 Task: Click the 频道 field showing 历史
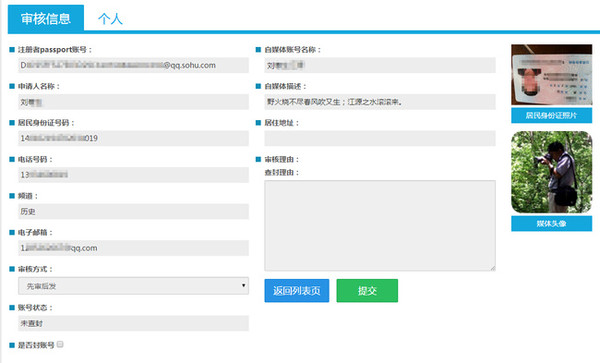pos(133,211)
